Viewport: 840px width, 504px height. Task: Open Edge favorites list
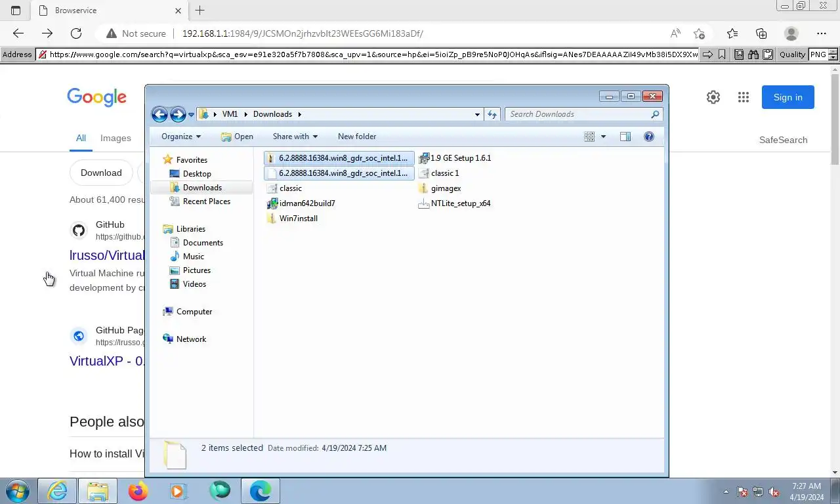click(732, 33)
